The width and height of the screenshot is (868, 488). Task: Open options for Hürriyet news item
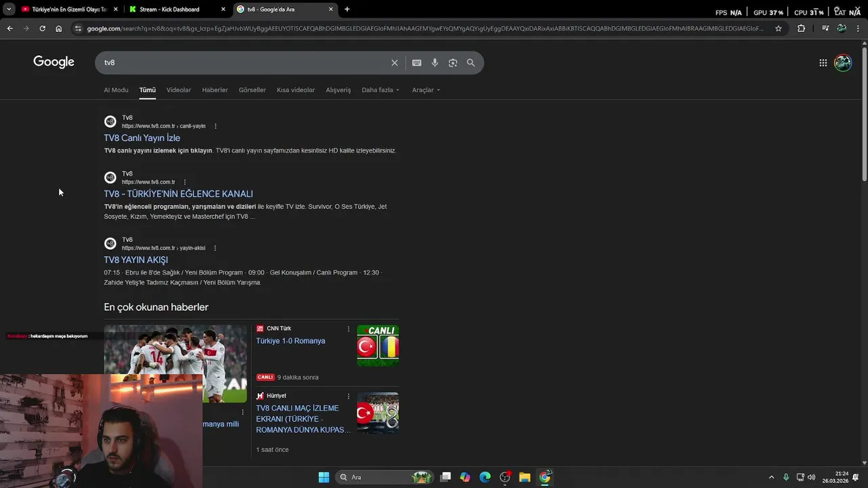pyautogui.click(x=349, y=396)
